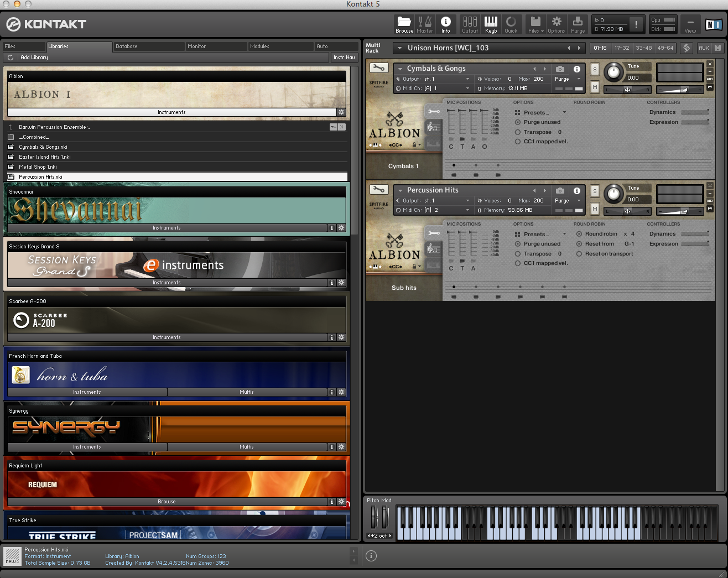Open the info pane icon at the bottom
This screenshot has width=728, height=578.
(x=371, y=556)
